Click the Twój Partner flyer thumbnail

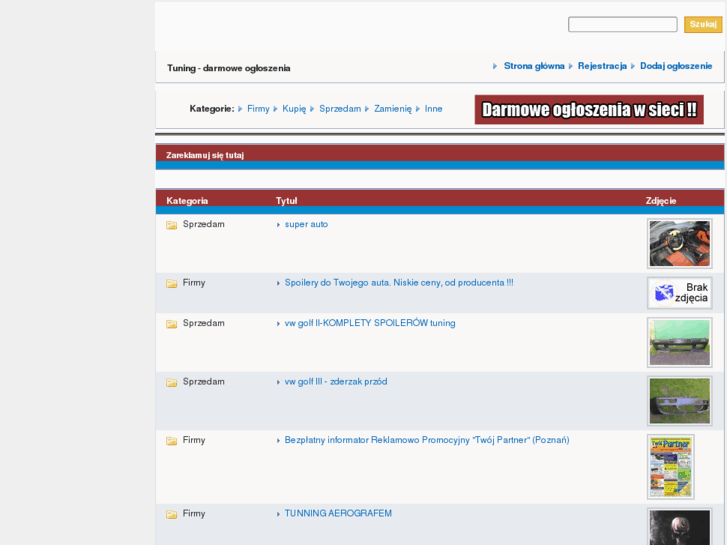[671, 467]
